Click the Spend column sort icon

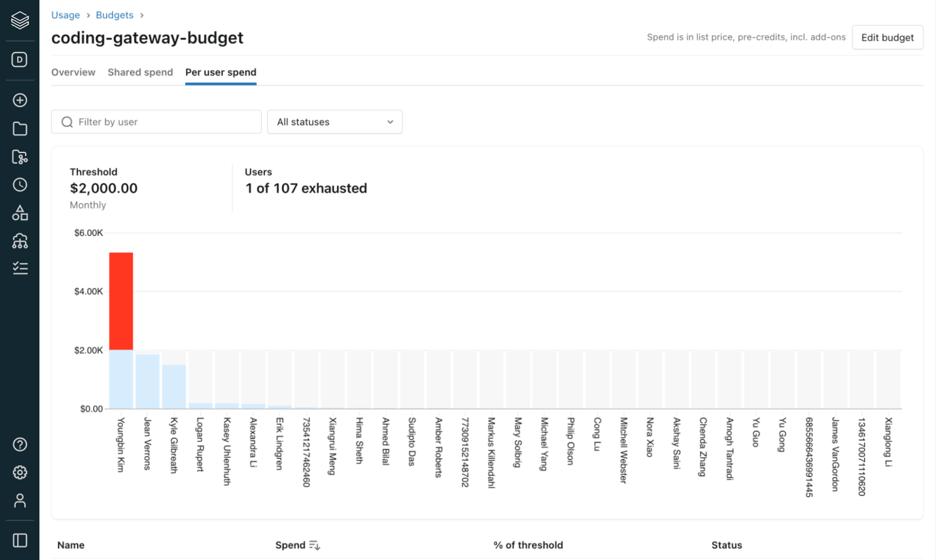pos(314,545)
